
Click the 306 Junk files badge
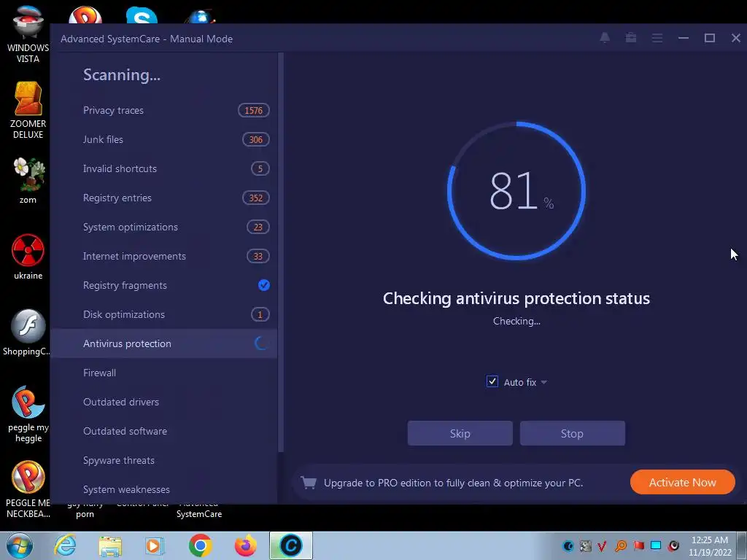pyautogui.click(x=256, y=139)
